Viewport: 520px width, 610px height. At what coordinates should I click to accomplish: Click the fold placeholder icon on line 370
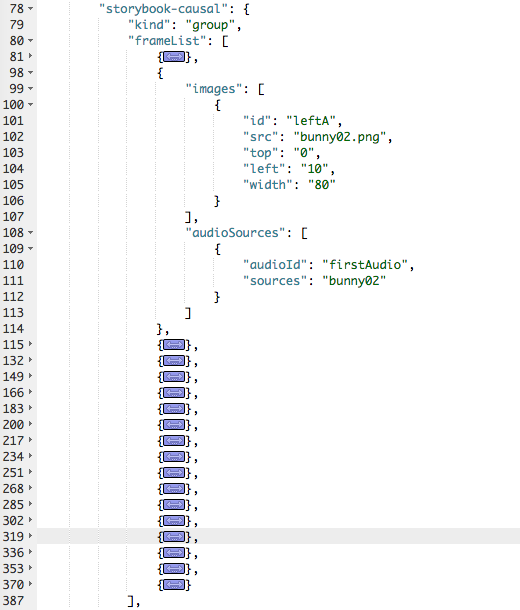coord(174,584)
